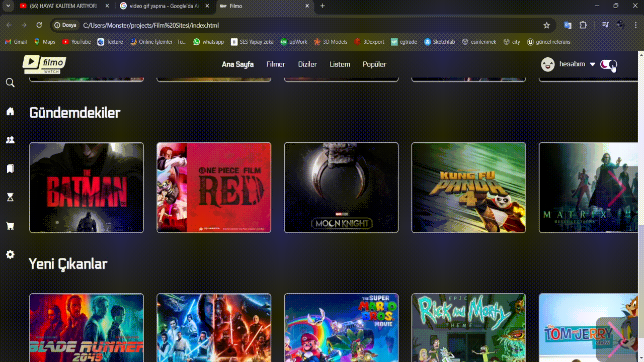Reload the current page
This screenshot has height=362, width=644.
coord(39,25)
